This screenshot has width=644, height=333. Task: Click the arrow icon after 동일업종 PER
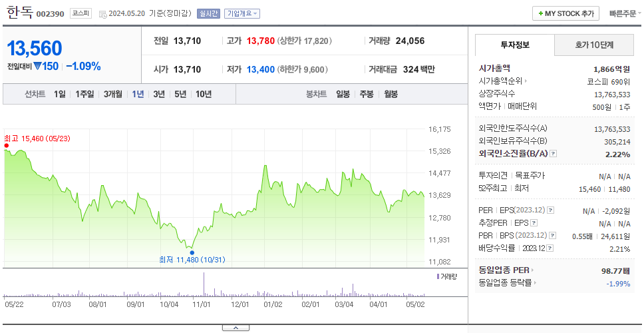coord(533,270)
